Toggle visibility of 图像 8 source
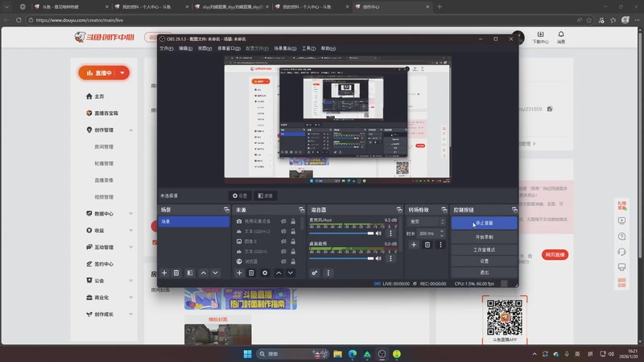The width and height of the screenshot is (644, 362). coord(283,241)
